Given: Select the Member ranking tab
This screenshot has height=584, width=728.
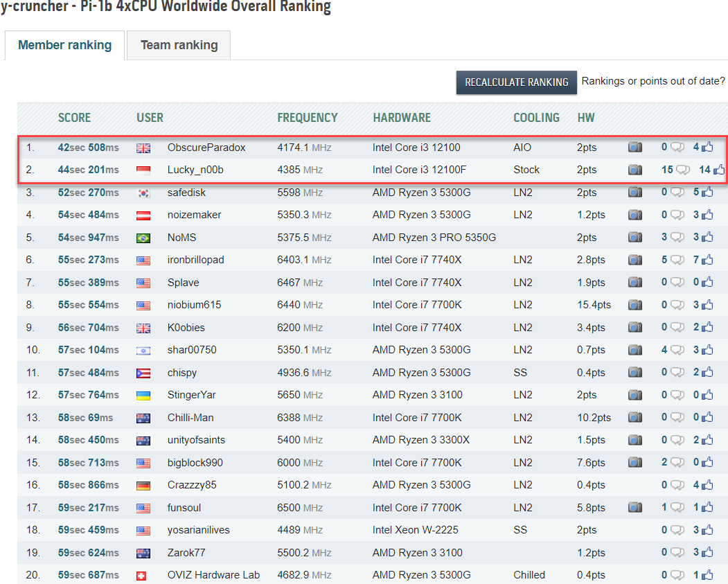Looking at the screenshot, I should point(64,46).
